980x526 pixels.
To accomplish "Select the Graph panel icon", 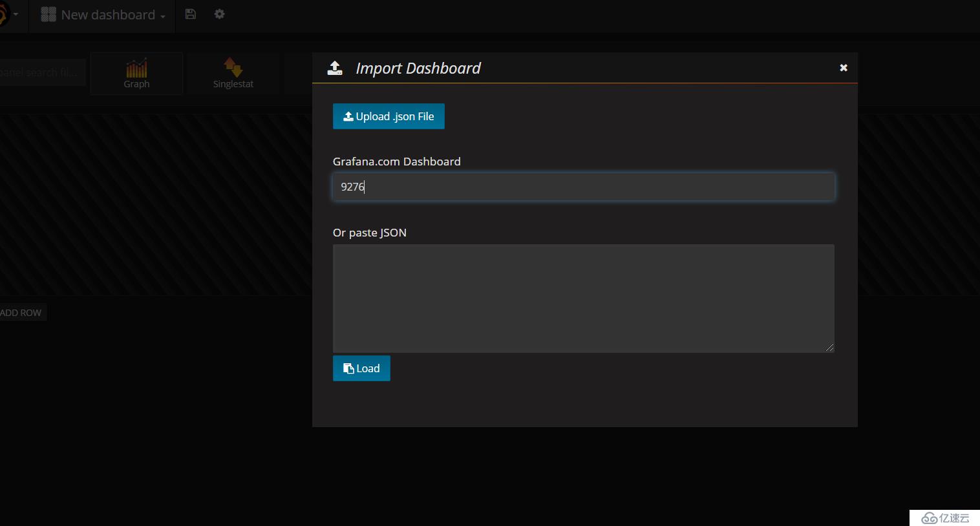I will pos(136,74).
